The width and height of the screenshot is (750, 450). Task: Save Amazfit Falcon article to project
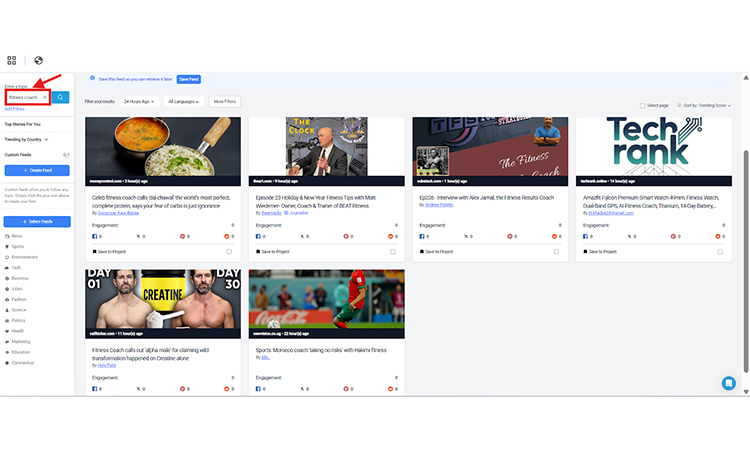tap(600, 252)
